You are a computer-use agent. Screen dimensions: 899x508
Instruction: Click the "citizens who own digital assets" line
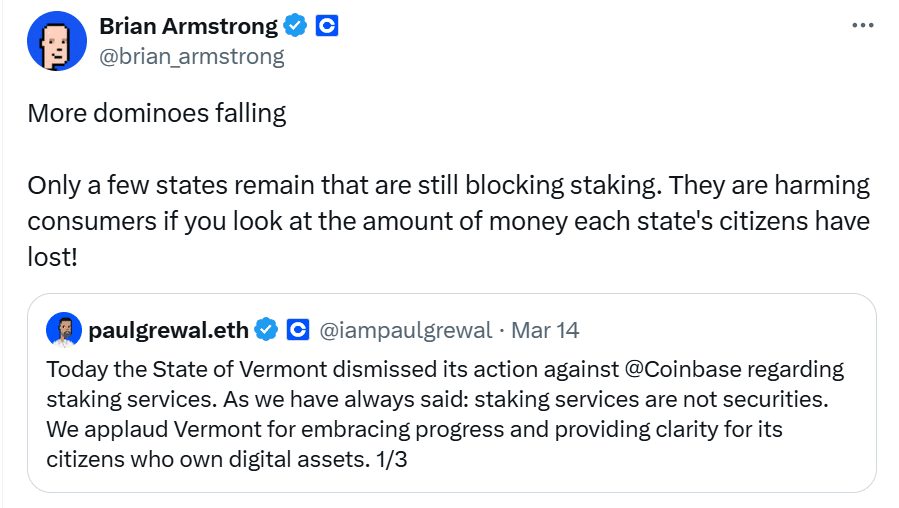tap(210, 461)
